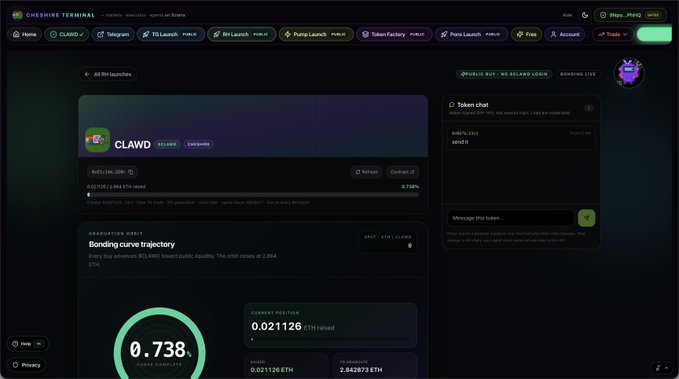Open the Token chat info icon
The image size is (679, 379).
588,108
